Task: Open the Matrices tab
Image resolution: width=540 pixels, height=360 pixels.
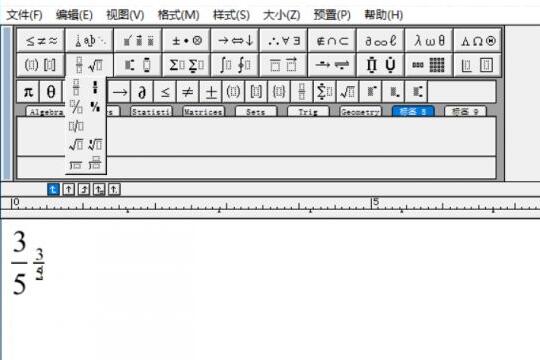Action: 203,112
